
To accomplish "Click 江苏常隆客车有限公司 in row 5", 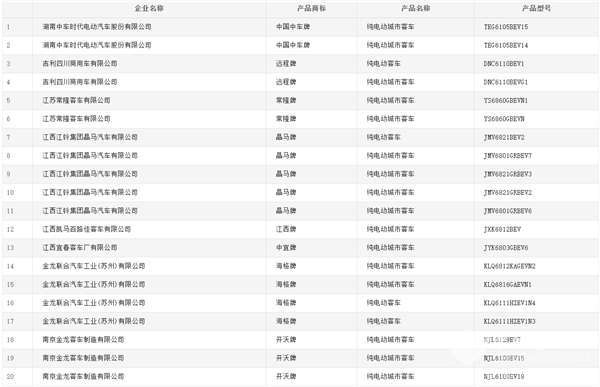I will [x=76, y=100].
